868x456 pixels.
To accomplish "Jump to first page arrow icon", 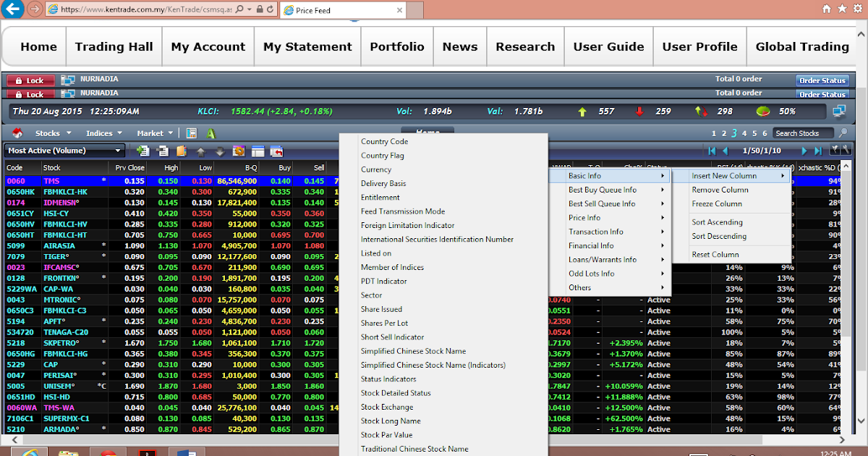I will pos(712,151).
